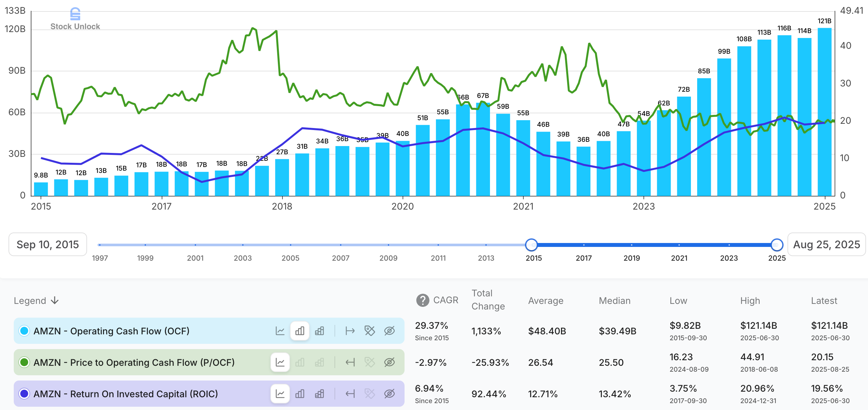868x410 pixels.
Task: Click ROIC axis-side arrow icon
Action: click(350, 394)
